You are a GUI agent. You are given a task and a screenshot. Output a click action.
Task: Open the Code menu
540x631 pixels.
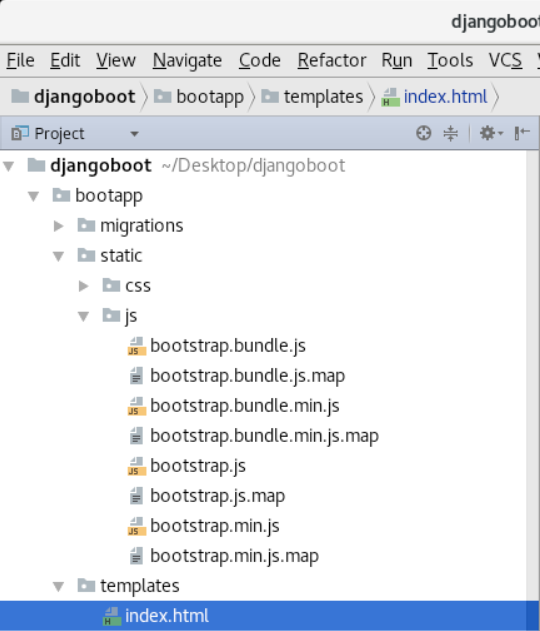point(260,60)
